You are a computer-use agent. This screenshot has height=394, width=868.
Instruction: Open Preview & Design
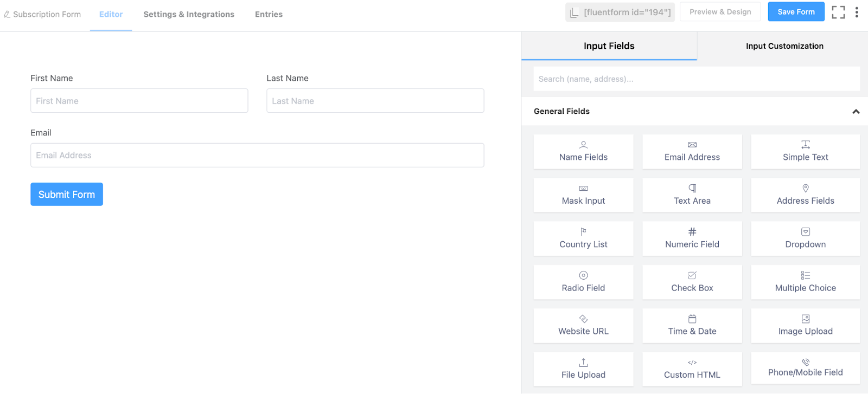pos(720,12)
